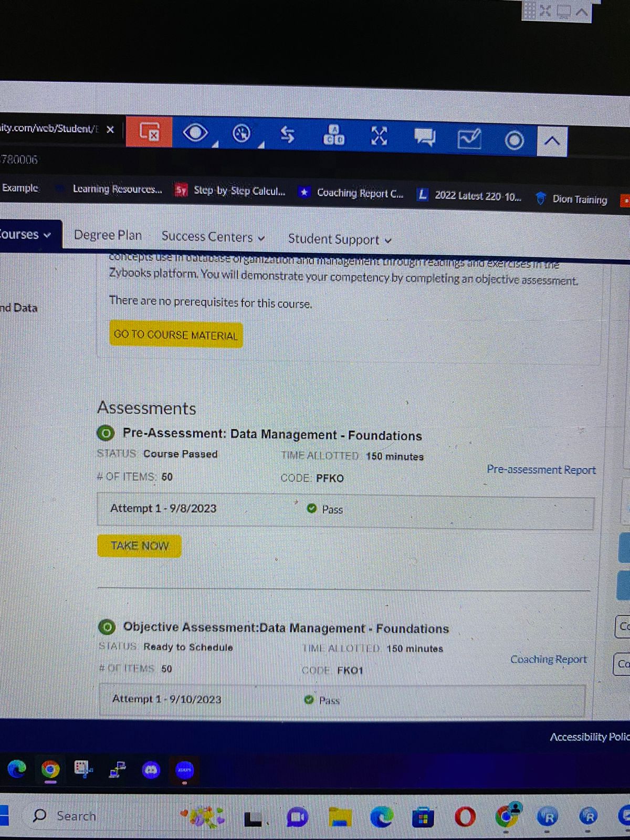Toggle full screen with the arrows icon
The height and width of the screenshot is (840, 630).
tap(379, 136)
